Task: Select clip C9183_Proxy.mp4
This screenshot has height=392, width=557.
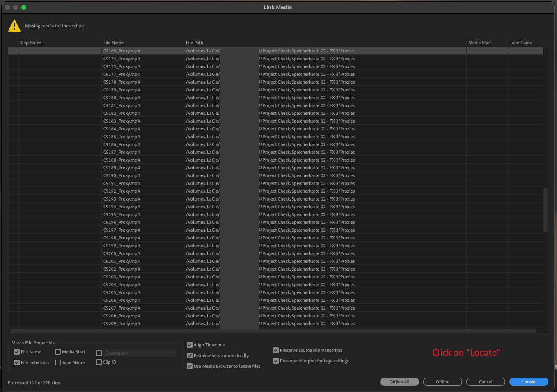Action: [275, 121]
